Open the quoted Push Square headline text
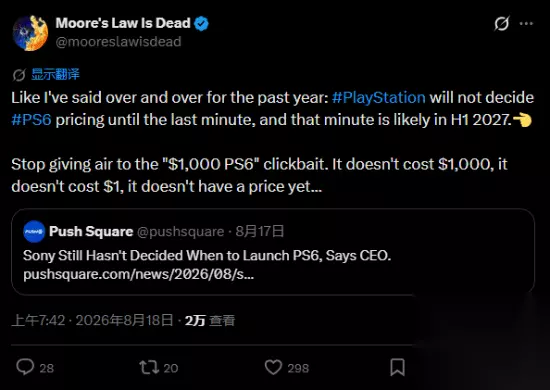 pos(207,255)
